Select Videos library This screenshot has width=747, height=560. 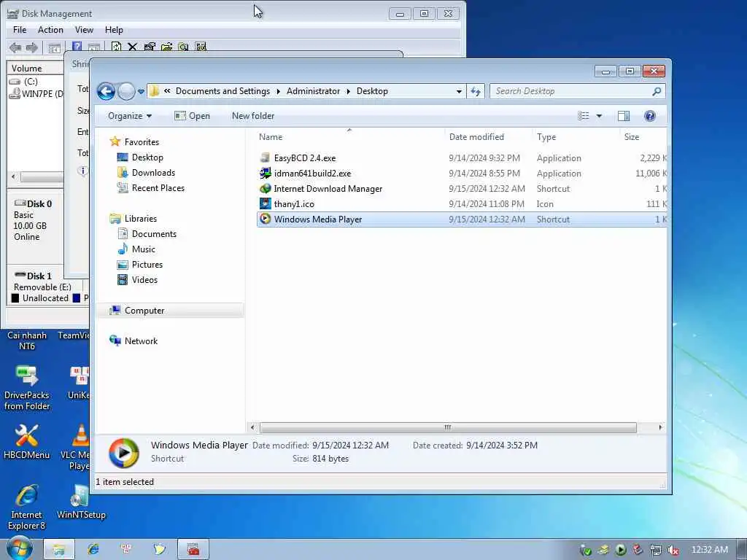pos(144,280)
